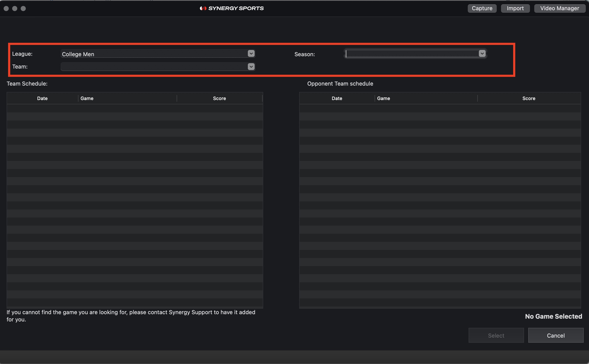This screenshot has height=364, width=589.
Task: Sort Team Schedule by Game column
Action: (x=127, y=98)
